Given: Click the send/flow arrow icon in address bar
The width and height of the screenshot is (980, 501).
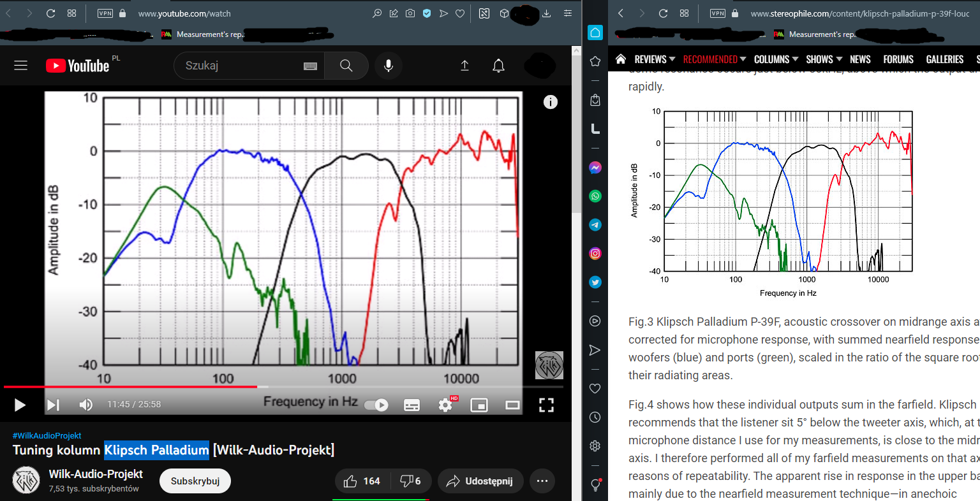Looking at the screenshot, I should click(443, 13).
